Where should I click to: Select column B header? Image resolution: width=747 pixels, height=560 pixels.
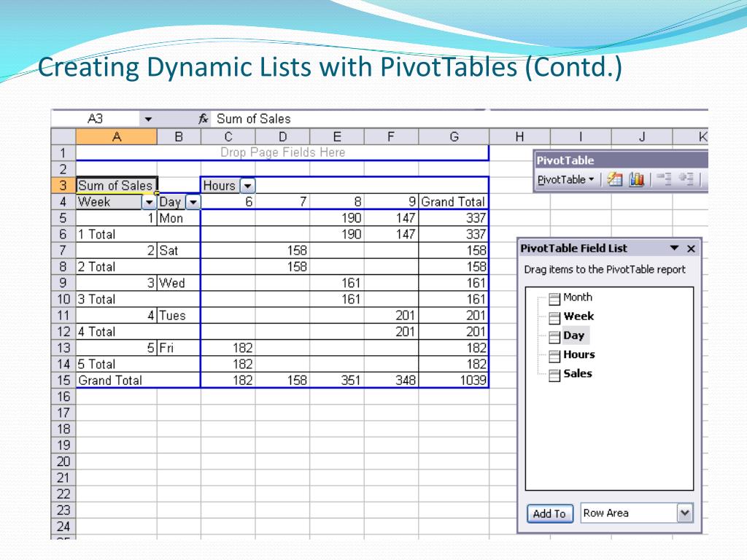tap(179, 137)
